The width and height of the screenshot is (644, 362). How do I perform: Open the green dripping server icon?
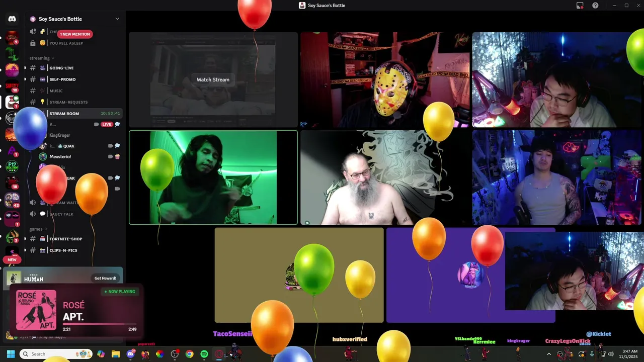click(x=12, y=54)
